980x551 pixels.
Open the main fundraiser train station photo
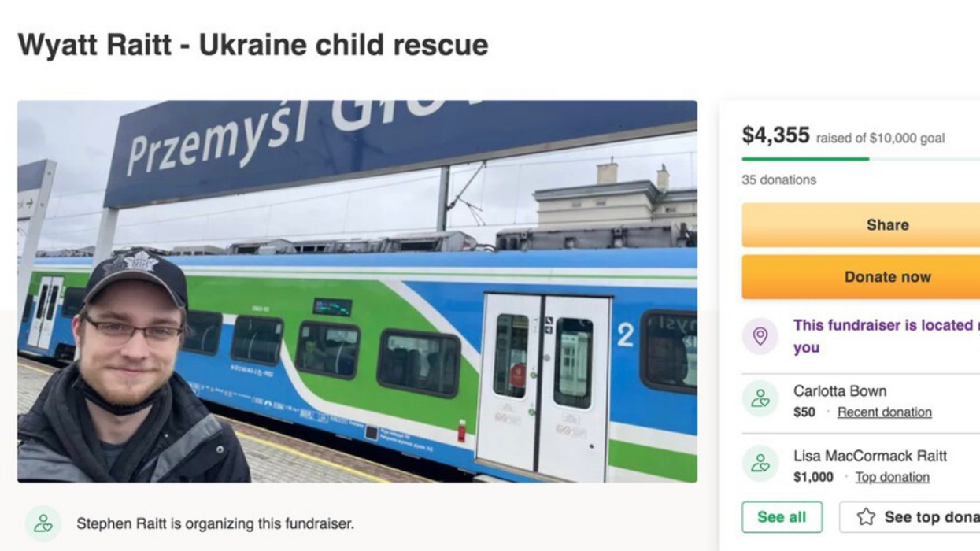(x=357, y=291)
